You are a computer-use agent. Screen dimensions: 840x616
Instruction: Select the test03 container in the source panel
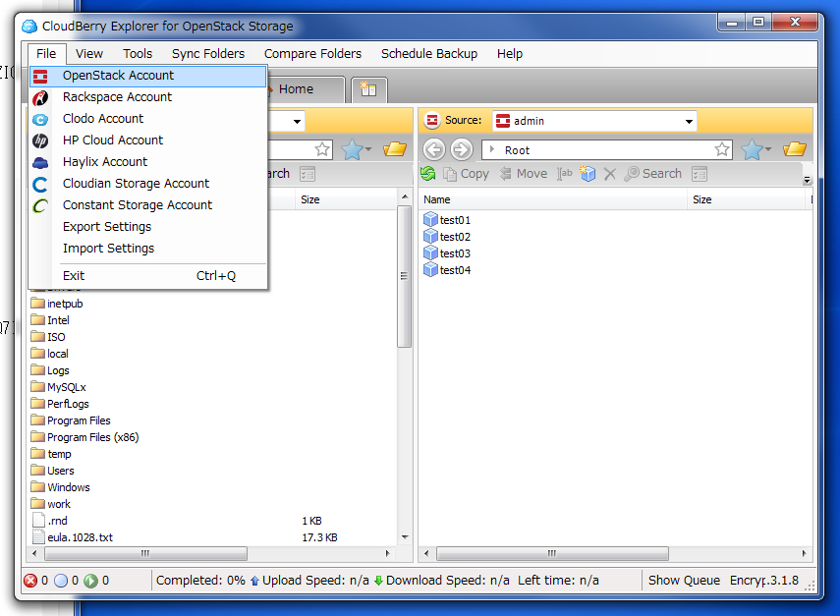[x=454, y=252]
